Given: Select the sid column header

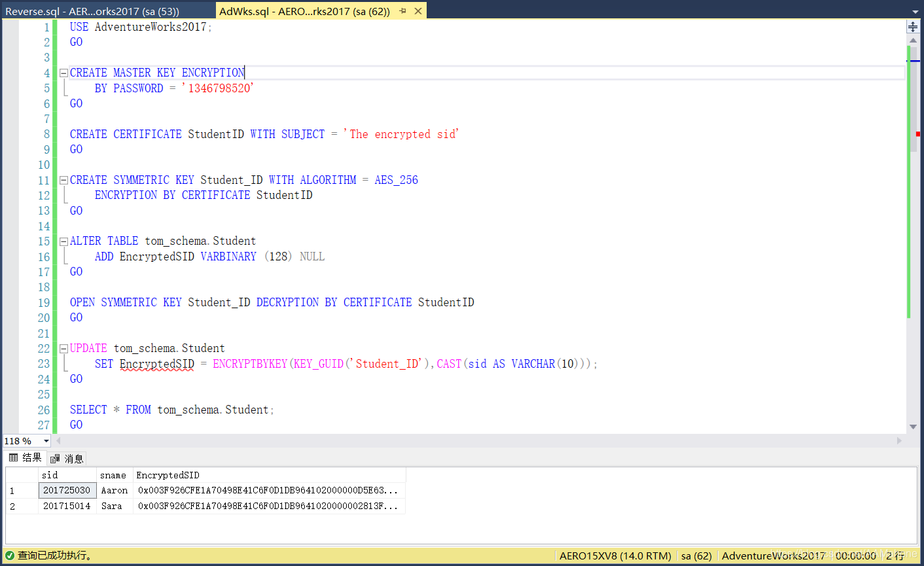Looking at the screenshot, I should (x=67, y=475).
